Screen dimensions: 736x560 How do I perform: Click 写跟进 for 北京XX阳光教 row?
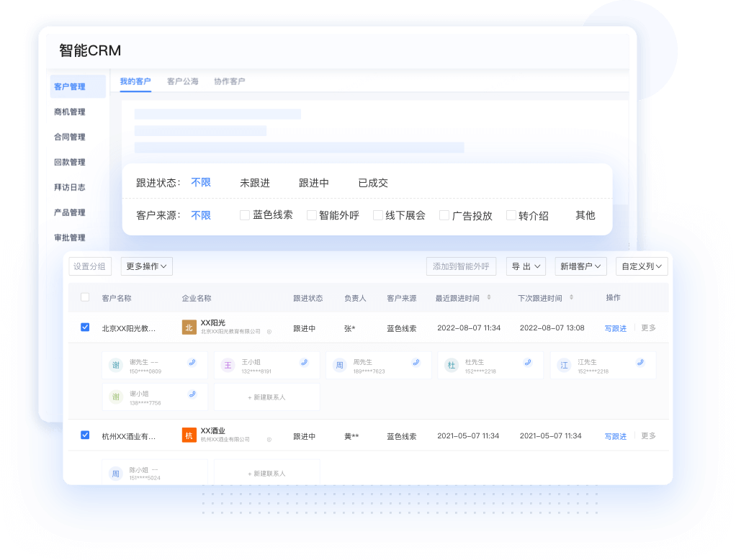click(615, 328)
